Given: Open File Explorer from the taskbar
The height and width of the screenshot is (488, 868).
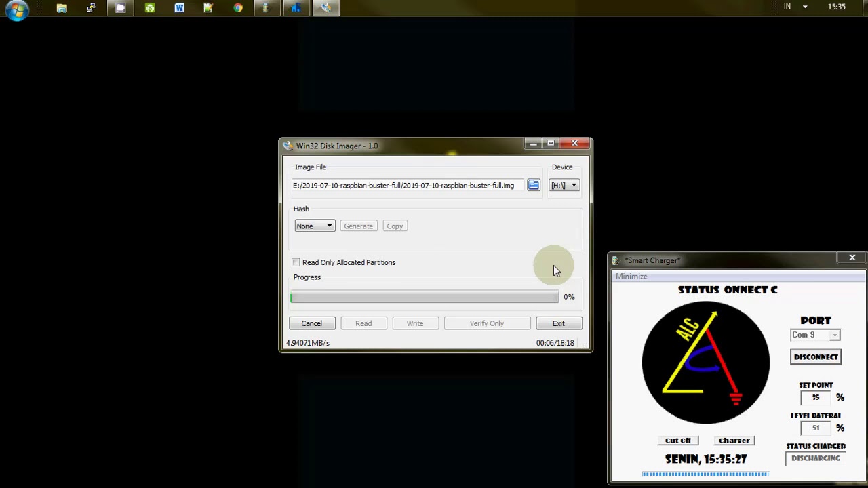Looking at the screenshot, I should coord(62,8).
